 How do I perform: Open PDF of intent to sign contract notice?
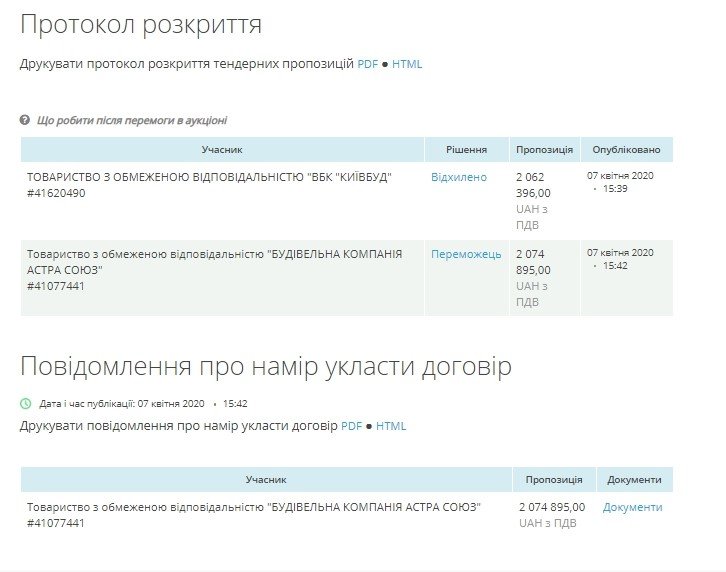pos(351,426)
